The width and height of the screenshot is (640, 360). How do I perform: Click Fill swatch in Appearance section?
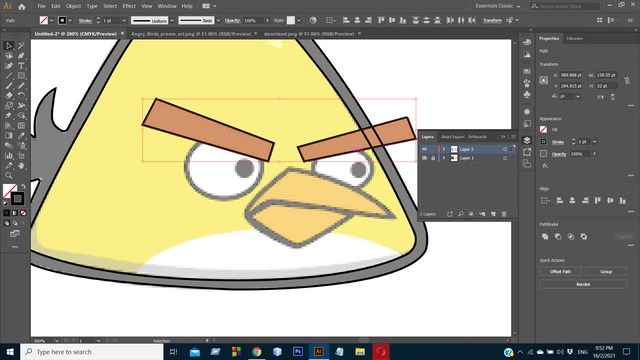[544, 129]
